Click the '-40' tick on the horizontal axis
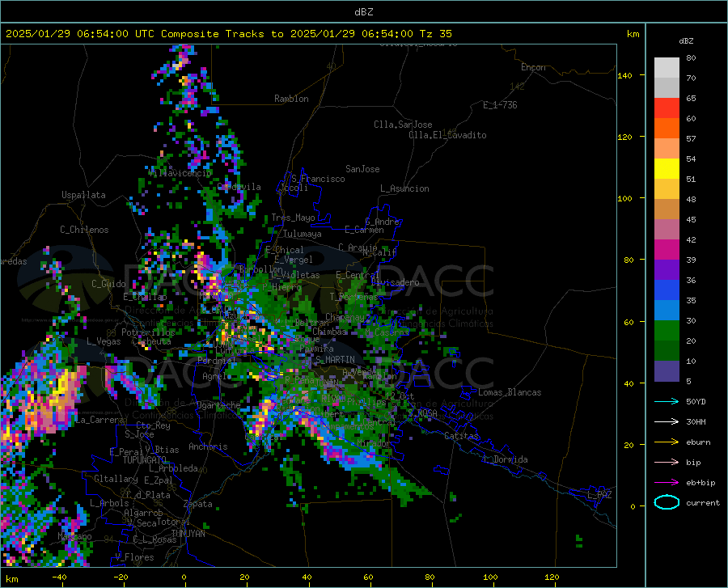728x588 pixels. click(x=59, y=577)
